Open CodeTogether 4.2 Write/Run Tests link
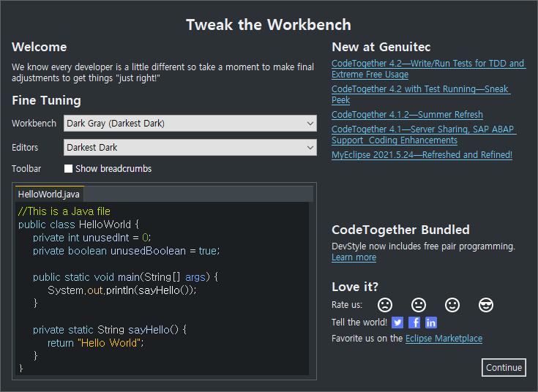This screenshot has width=538, height=392. click(x=428, y=69)
